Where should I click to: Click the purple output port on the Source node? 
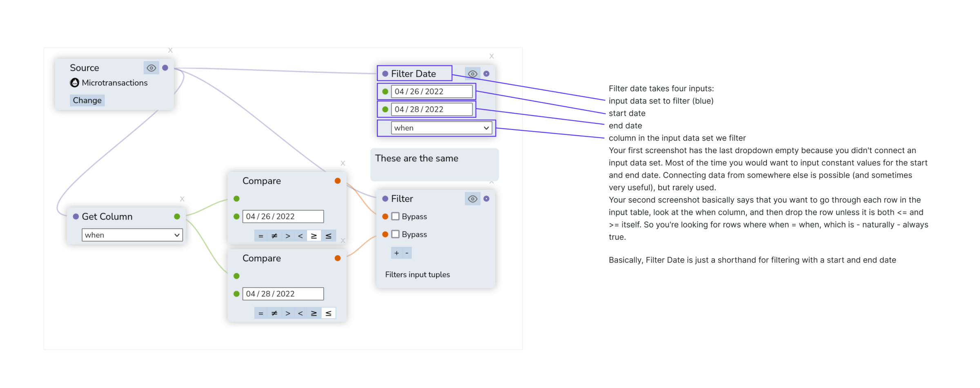coord(165,68)
